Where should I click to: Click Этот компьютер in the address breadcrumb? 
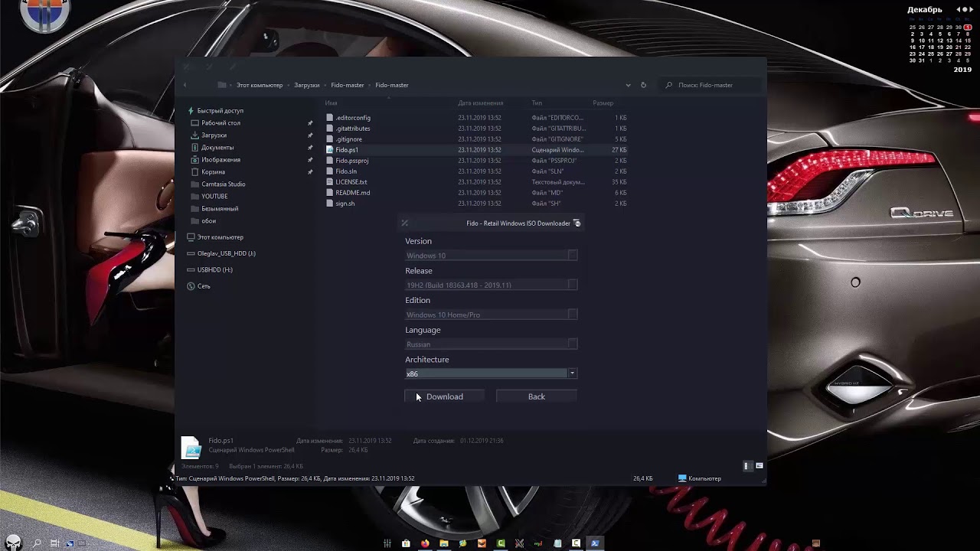point(260,86)
